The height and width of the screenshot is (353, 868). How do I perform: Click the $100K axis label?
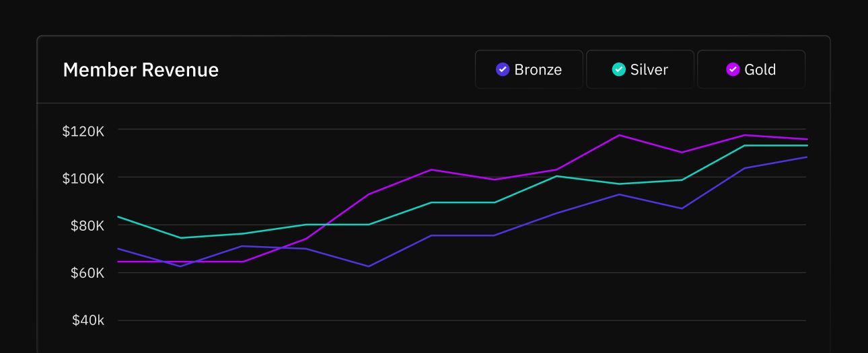(x=83, y=178)
